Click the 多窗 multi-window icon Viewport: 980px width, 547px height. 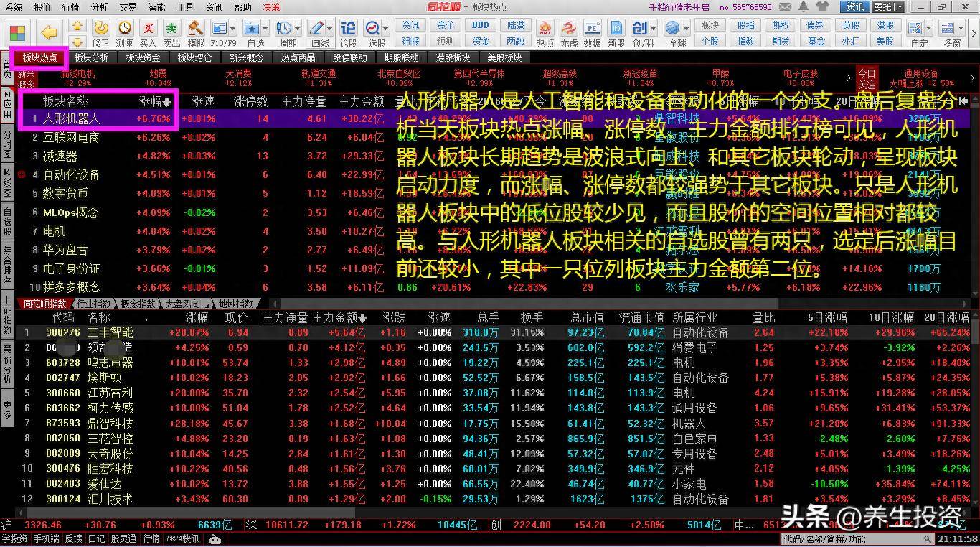click(x=948, y=27)
